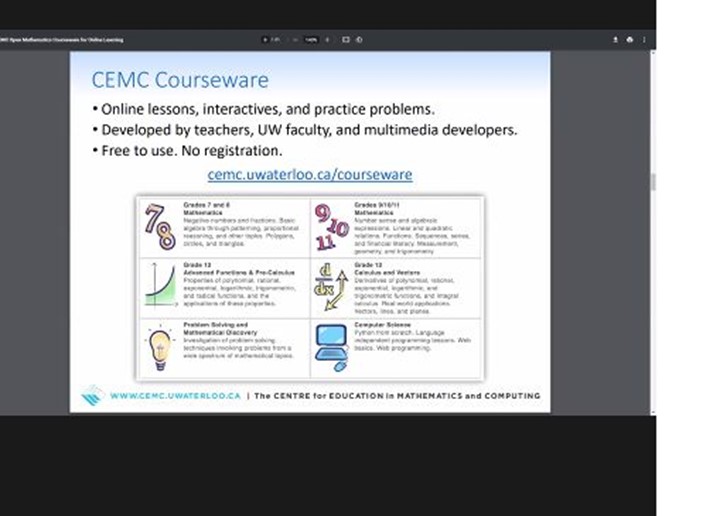
Task: Select the 9 10 11 numerals course icon
Action: pyautogui.click(x=331, y=227)
